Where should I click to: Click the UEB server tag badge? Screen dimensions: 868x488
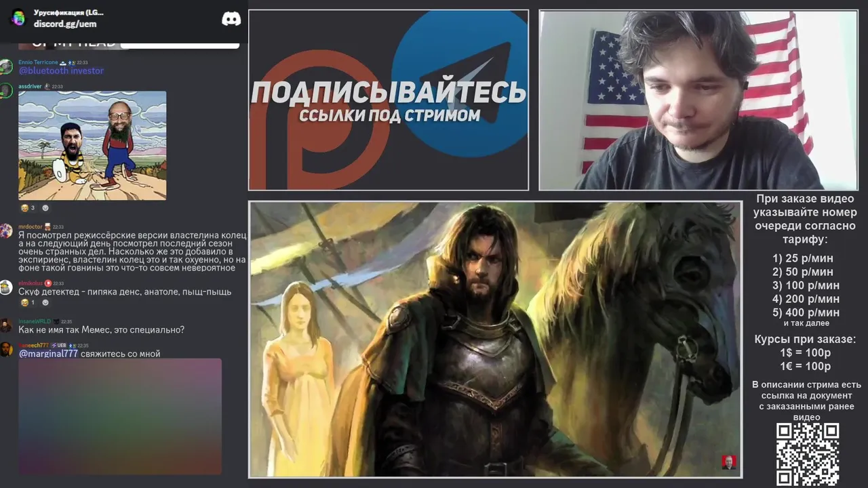[59, 346]
